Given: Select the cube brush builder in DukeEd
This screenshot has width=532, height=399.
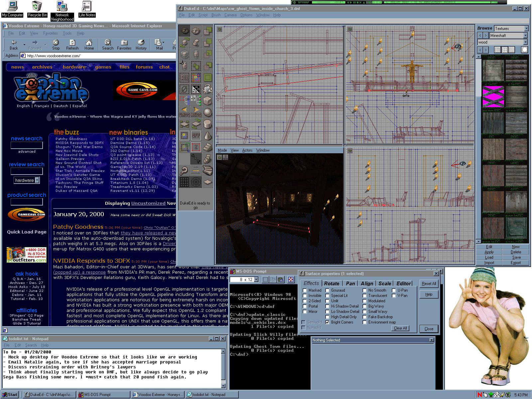Looking at the screenshot, I should (207, 100).
